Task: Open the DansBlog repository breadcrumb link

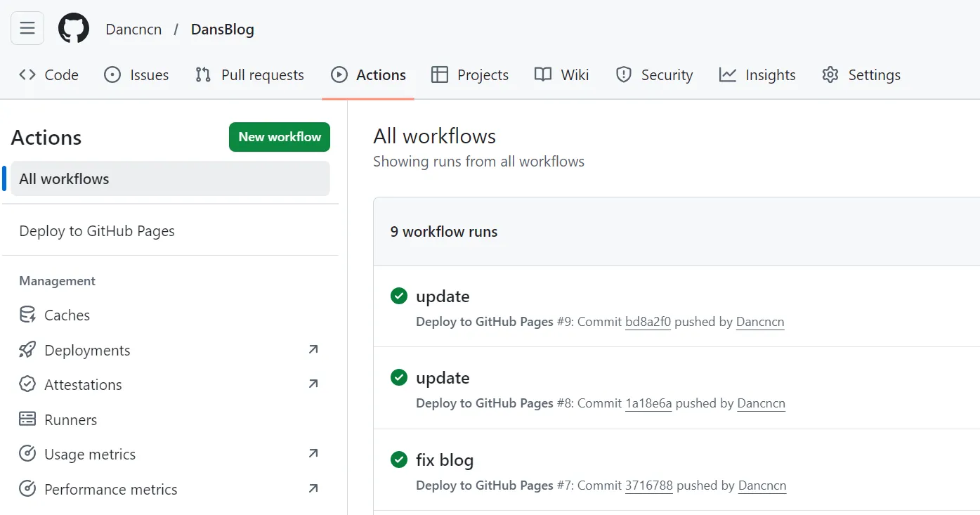Action: pyautogui.click(x=223, y=30)
